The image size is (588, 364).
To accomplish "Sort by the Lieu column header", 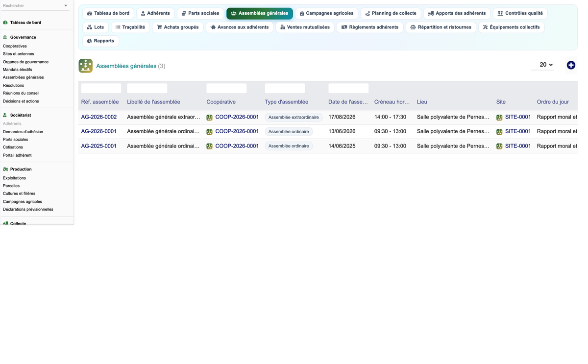I will pos(422,102).
